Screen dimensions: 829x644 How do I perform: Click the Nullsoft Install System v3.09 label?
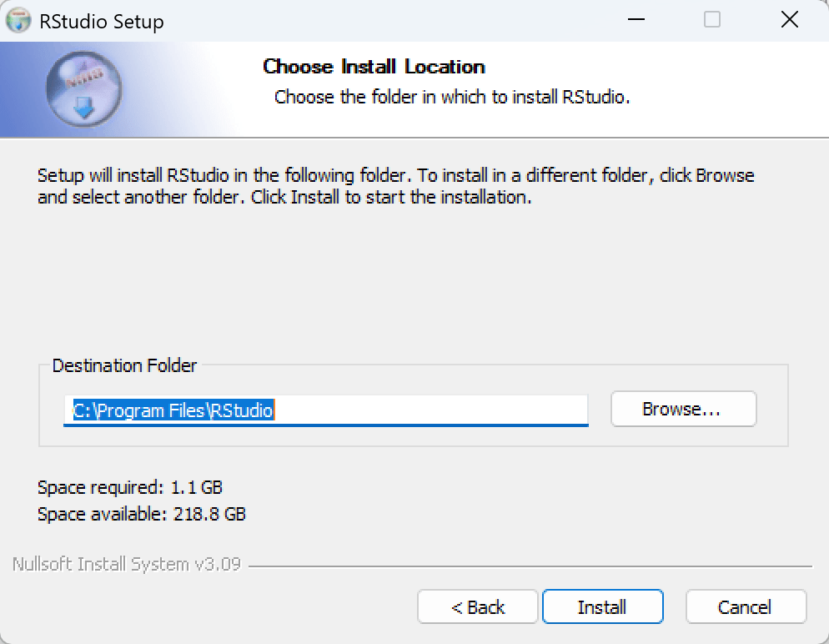pos(127,564)
